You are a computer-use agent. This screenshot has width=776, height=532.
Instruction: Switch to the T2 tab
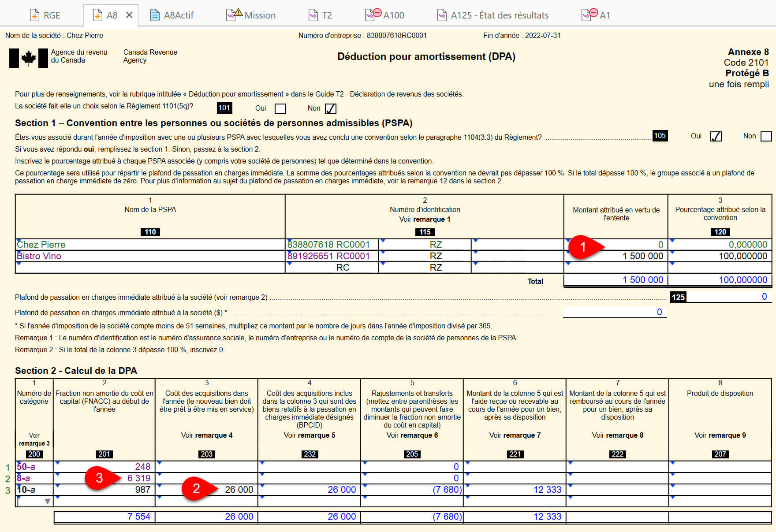point(320,15)
